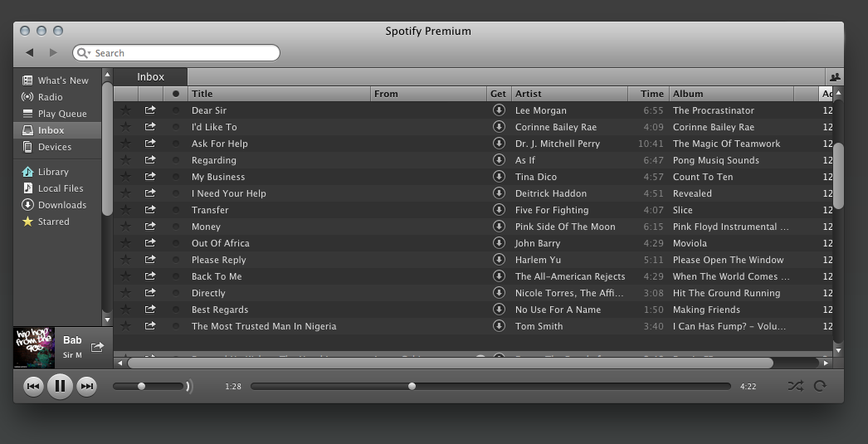Share the now playing track
The width and height of the screenshot is (868, 444).
(97, 347)
